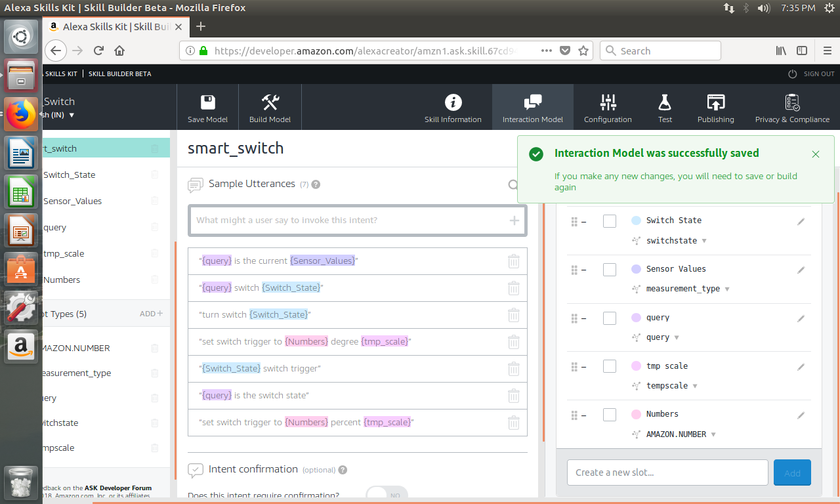Open the Amazon launcher icon

point(22,346)
